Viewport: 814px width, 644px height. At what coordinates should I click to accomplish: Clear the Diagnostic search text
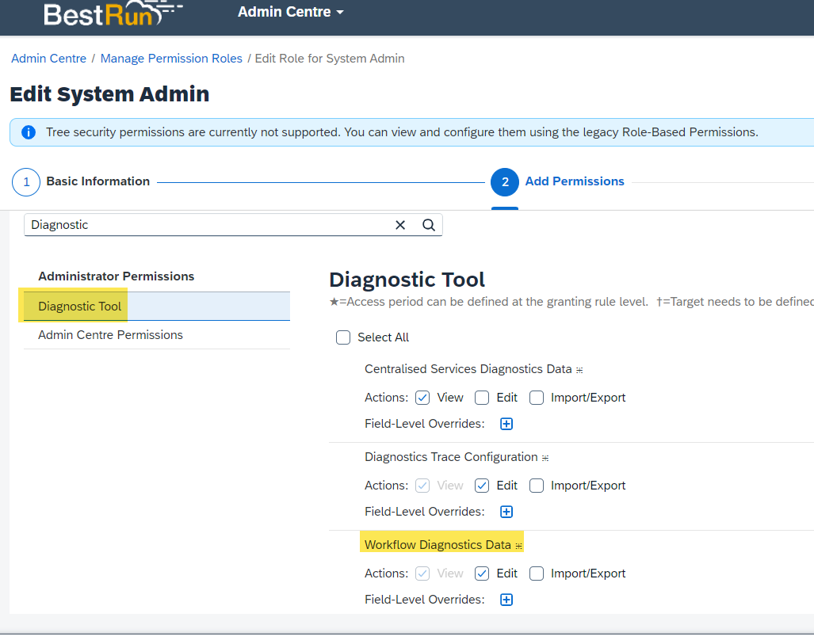pos(400,225)
